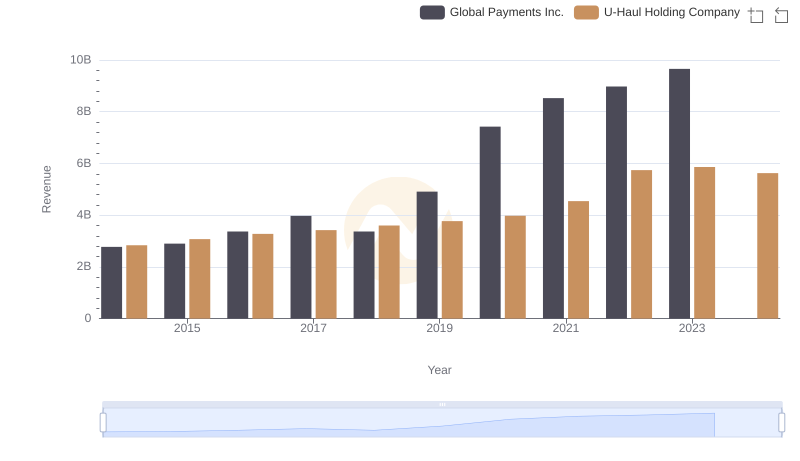Grab the right data zoom slider handle
The width and height of the screenshot is (800, 461).
tap(782, 423)
